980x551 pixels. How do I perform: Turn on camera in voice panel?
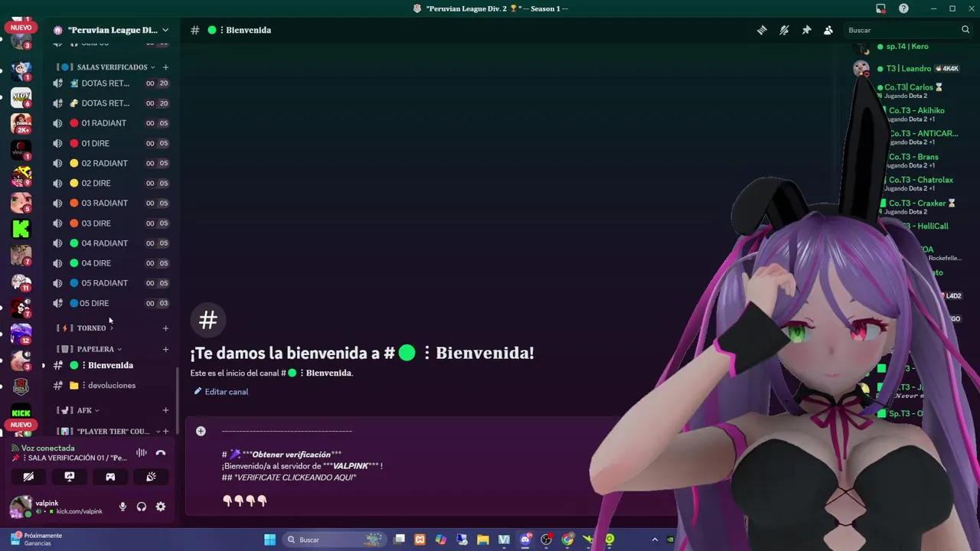pos(28,477)
